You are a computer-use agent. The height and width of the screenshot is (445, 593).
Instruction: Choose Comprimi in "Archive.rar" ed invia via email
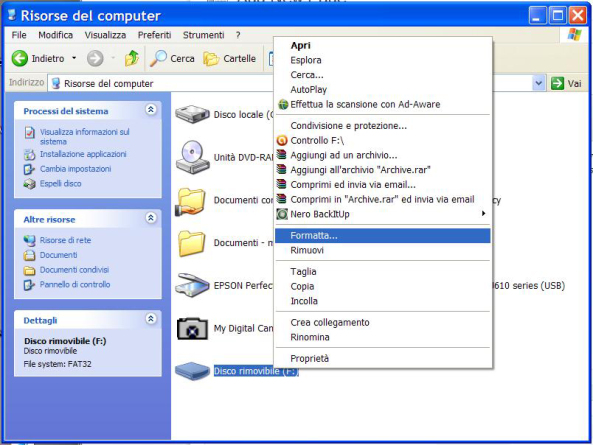click(x=382, y=200)
